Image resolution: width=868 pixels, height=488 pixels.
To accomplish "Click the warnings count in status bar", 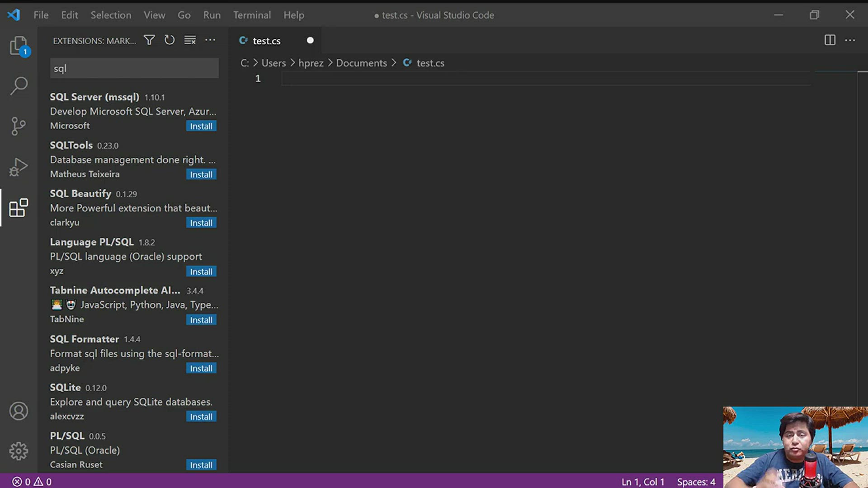I will click(x=43, y=482).
